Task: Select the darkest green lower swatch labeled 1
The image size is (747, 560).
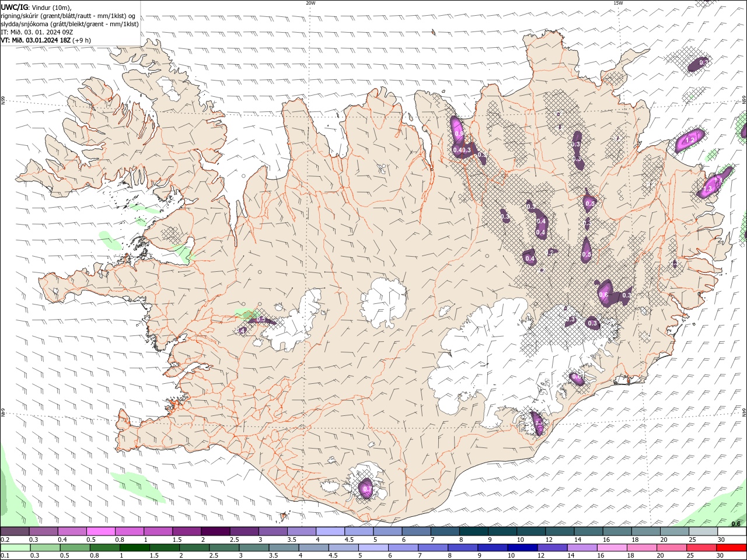Action: [134, 548]
